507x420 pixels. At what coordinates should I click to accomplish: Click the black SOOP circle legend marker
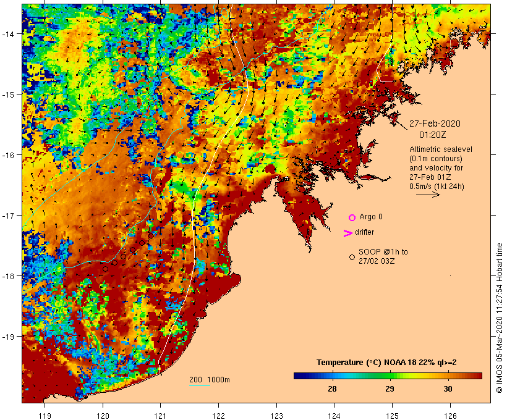(352, 257)
